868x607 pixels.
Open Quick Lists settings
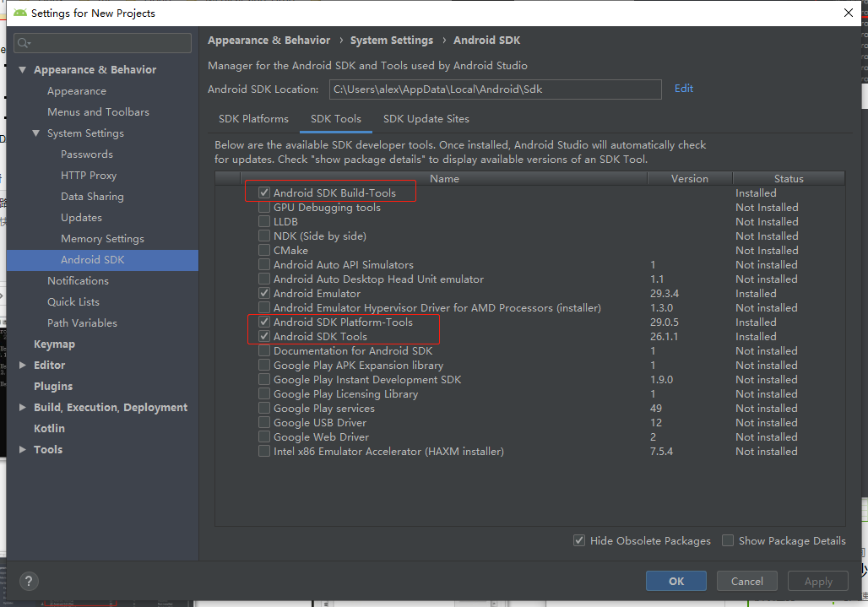73,302
